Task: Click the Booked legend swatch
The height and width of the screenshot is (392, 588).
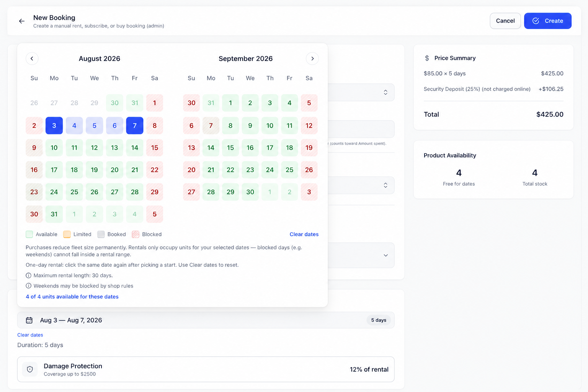Action: click(101, 234)
